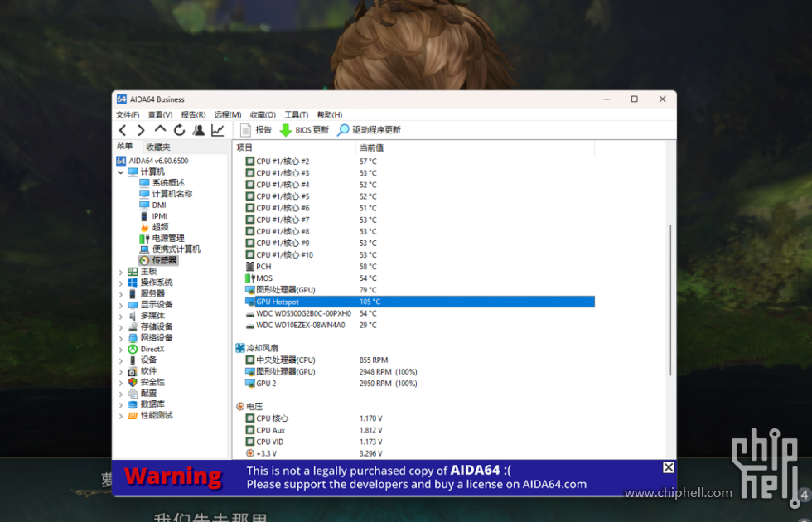Click the 性能测试 benchmark icon

point(133,416)
